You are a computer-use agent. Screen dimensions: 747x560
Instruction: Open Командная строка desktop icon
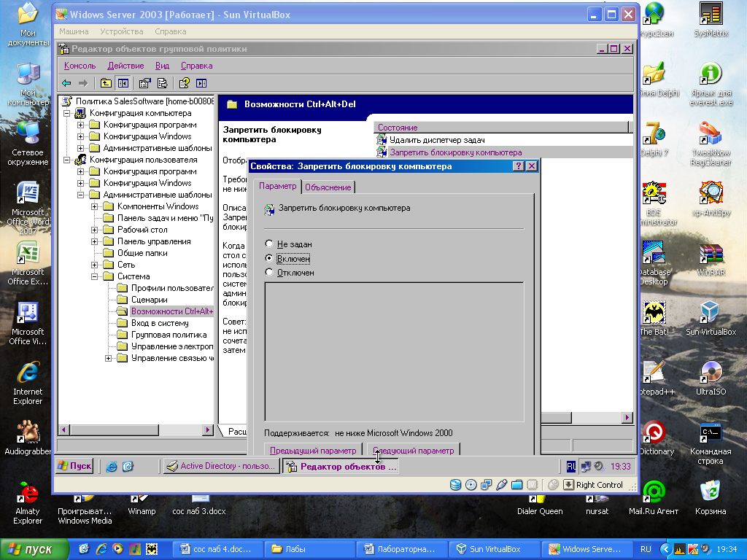(x=711, y=443)
